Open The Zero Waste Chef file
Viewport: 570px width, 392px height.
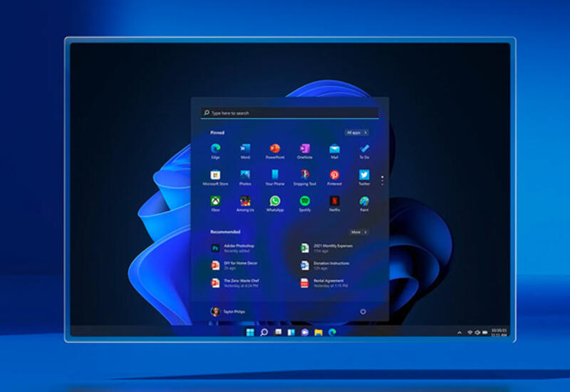(235, 283)
